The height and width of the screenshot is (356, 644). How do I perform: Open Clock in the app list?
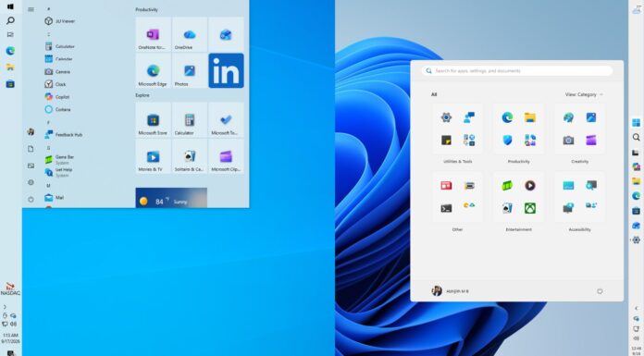pos(56,84)
